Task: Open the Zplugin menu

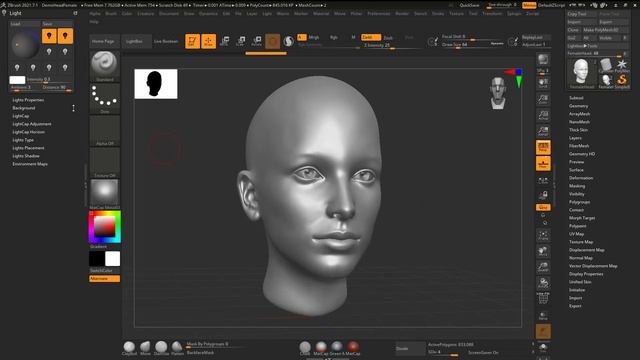Action: [x=514, y=13]
